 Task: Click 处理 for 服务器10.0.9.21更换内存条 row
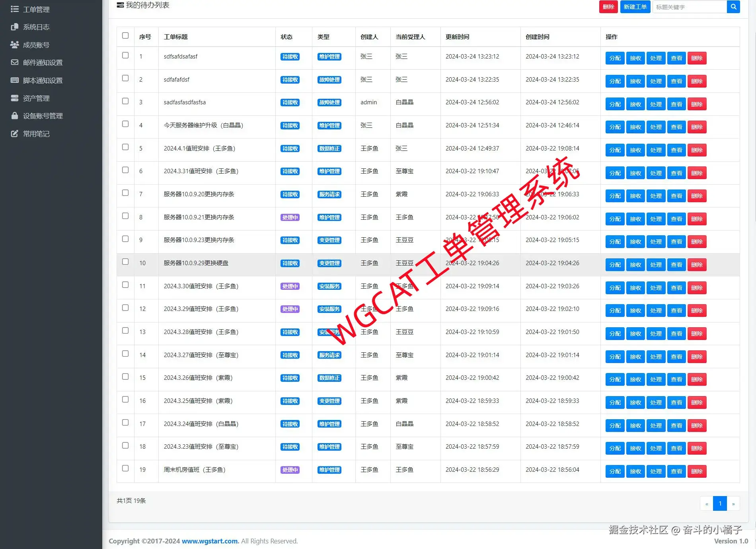point(656,219)
